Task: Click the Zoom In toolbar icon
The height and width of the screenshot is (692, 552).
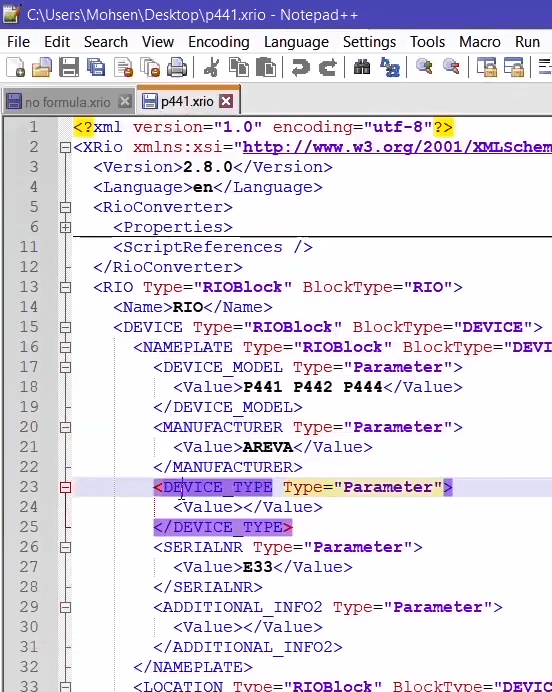Action: tap(424, 67)
